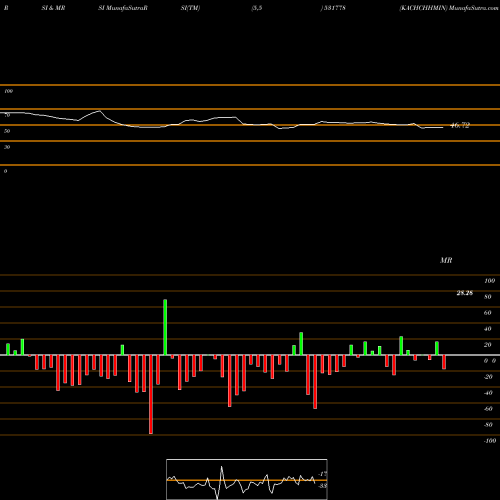Open the mini overview chart thumbnail
The width and height of the screenshot is (500, 500).
(247, 479)
